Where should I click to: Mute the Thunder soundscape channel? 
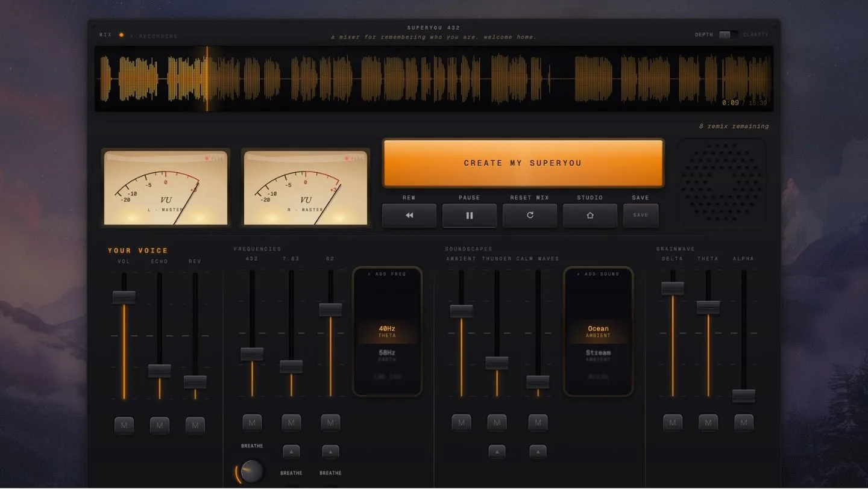pyautogui.click(x=497, y=423)
